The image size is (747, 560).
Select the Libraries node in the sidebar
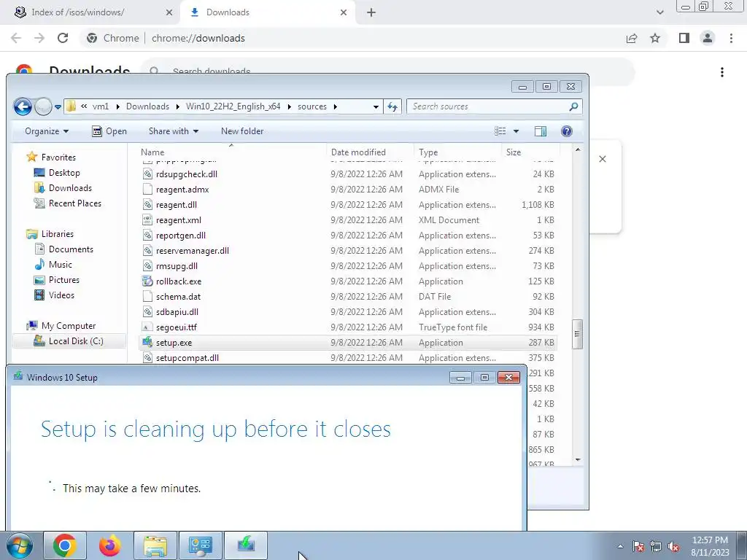[x=50, y=234]
